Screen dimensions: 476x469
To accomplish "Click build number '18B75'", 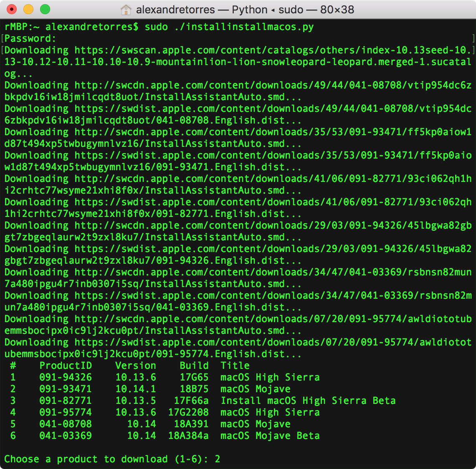I will click(x=194, y=389).
